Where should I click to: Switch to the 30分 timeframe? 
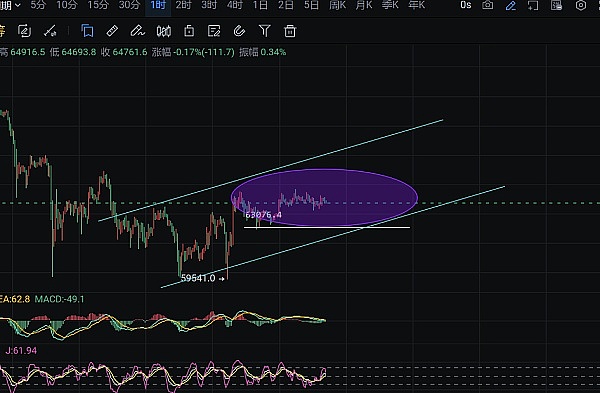coord(129,5)
